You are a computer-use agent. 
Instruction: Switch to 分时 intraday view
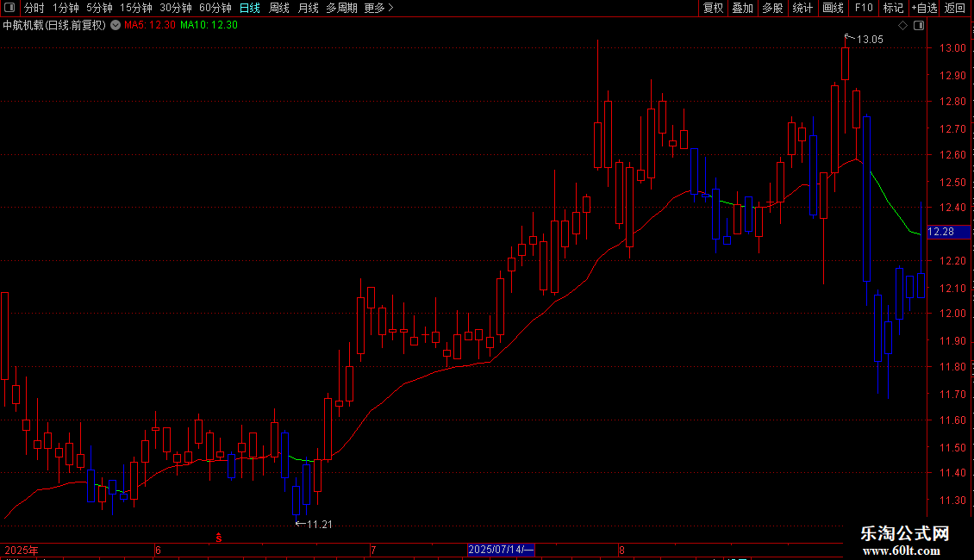[34, 8]
